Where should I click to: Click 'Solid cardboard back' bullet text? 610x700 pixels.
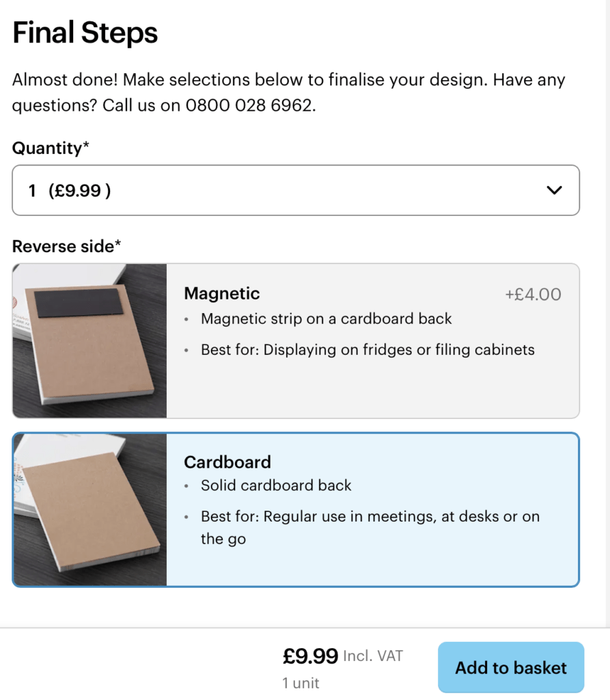(x=276, y=485)
